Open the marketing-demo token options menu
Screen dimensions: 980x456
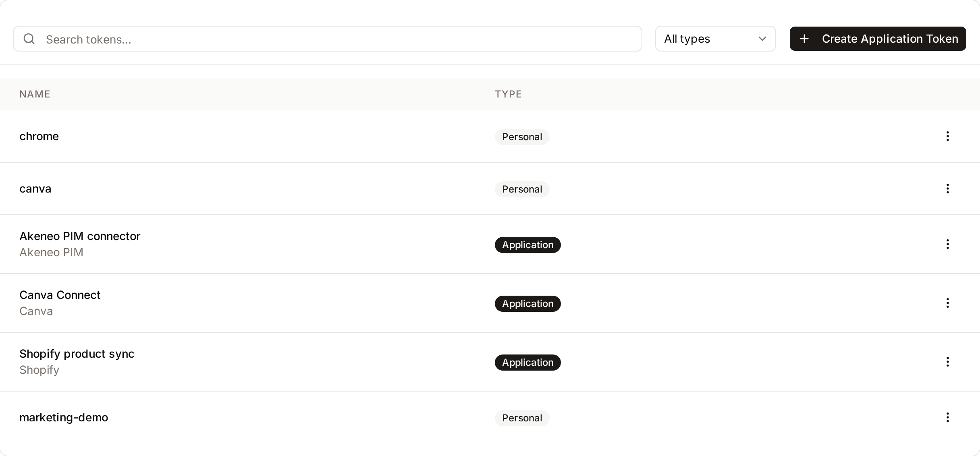click(x=947, y=417)
